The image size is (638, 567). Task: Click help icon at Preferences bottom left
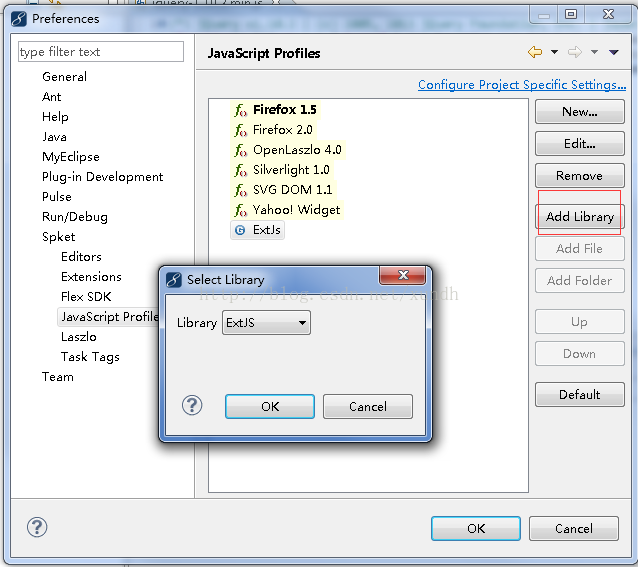[37, 528]
